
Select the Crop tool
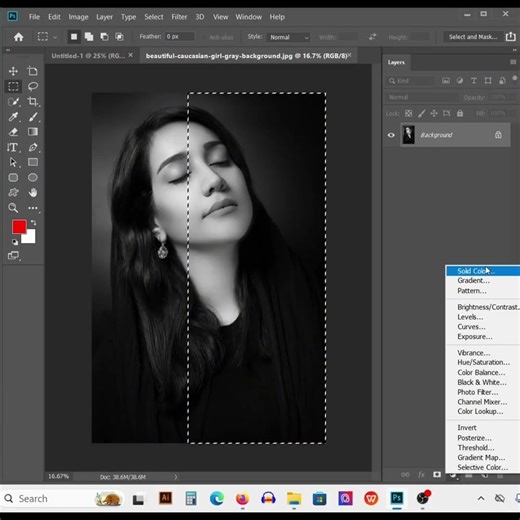click(32, 101)
